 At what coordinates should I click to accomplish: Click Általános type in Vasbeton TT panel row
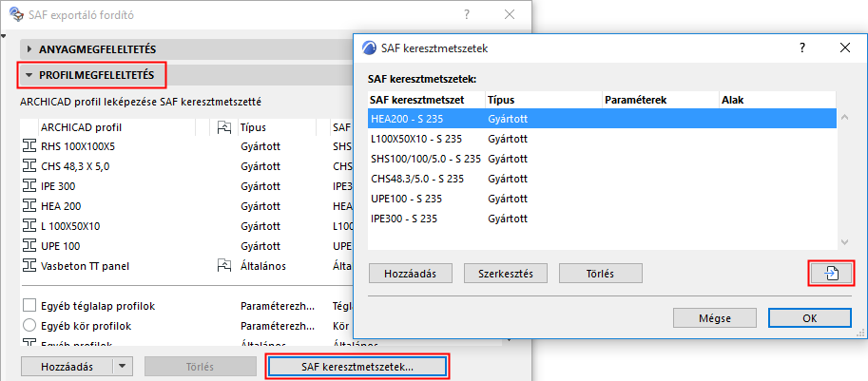[263, 266]
